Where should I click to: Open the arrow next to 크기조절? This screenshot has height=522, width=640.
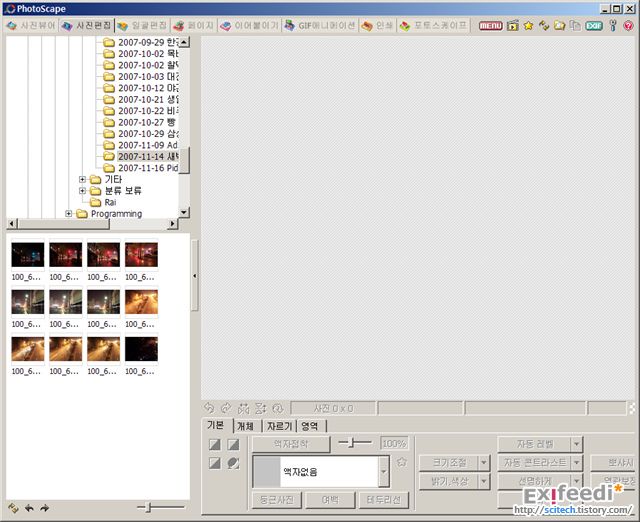coord(484,463)
